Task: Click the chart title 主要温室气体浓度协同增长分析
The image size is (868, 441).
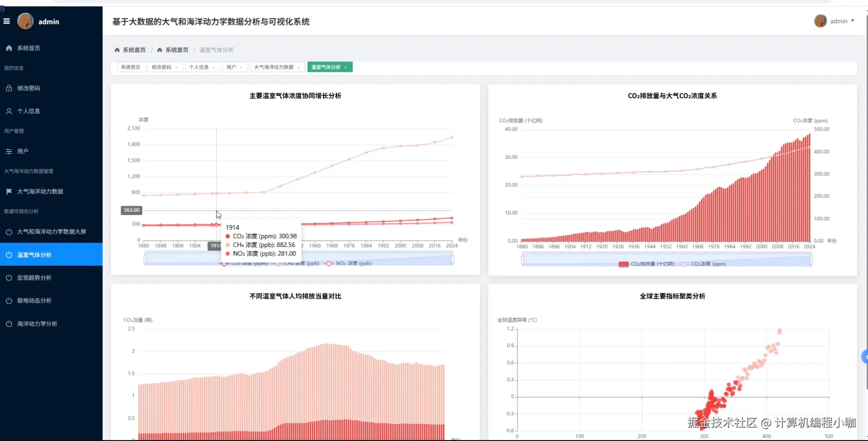Action: [x=295, y=96]
